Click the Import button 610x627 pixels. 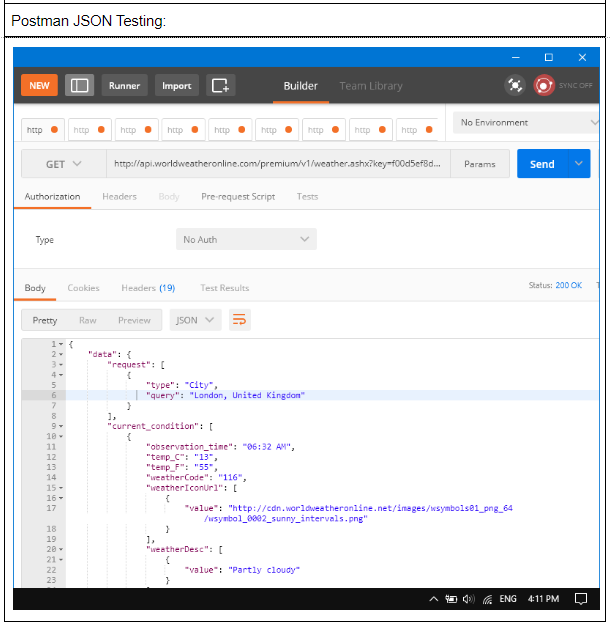pyautogui.click(x=176, y=85)
